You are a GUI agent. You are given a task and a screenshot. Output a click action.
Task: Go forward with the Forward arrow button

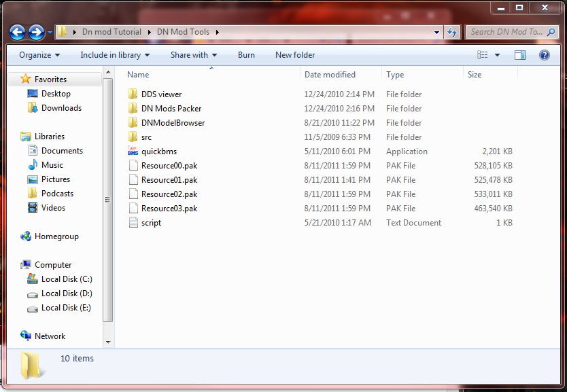click(x=36, y=32)
